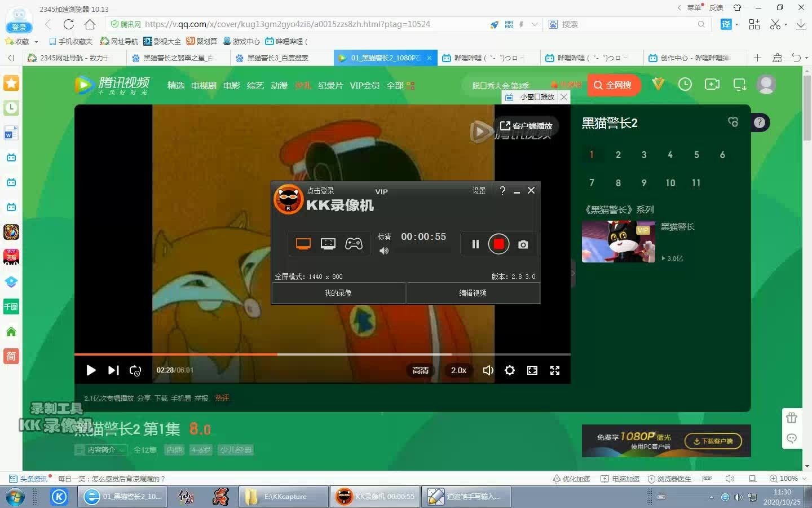Expand 全部 categories menu

coord(400,85)
